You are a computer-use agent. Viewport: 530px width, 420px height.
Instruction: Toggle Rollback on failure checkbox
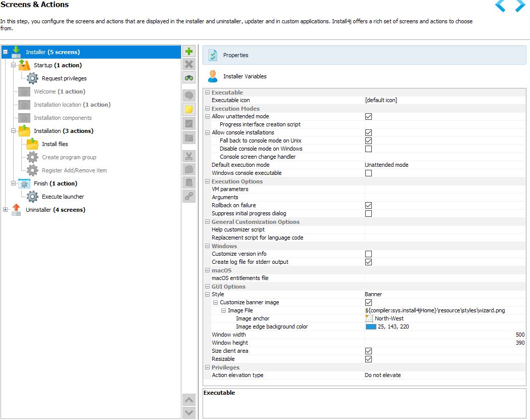point(368,205)
